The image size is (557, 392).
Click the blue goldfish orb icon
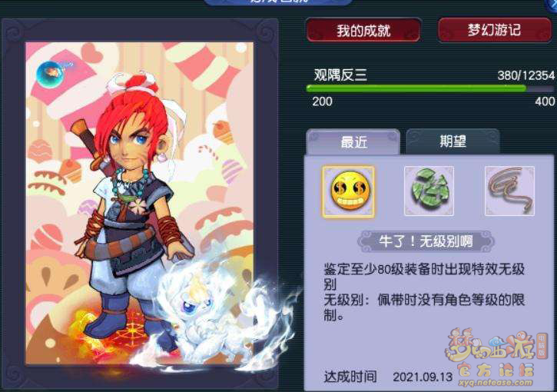pyautogui.click(x=51, y=74)
